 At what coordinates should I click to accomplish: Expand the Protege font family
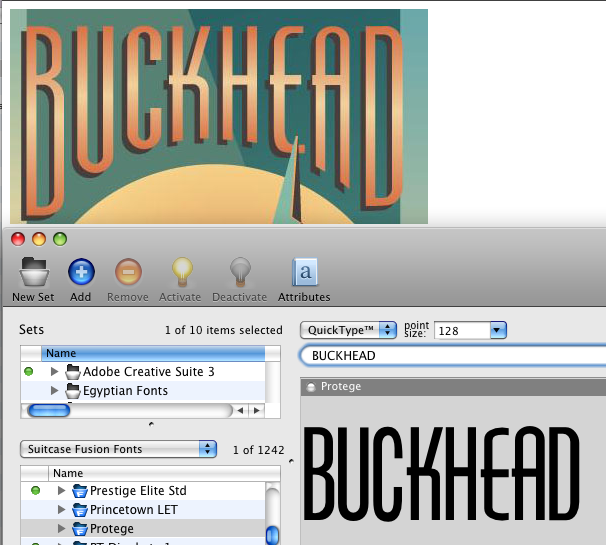(x=61, y=528)
